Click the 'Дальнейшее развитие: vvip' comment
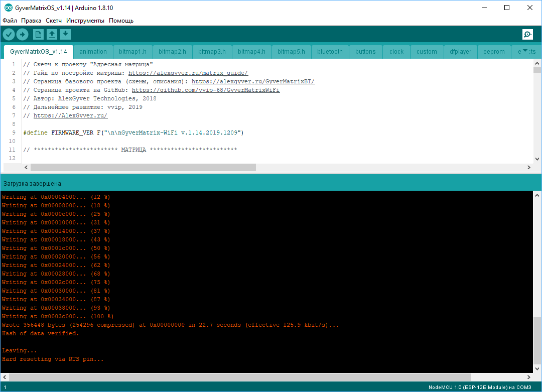Viewport: 542px width, 392px height. (83, 107)
